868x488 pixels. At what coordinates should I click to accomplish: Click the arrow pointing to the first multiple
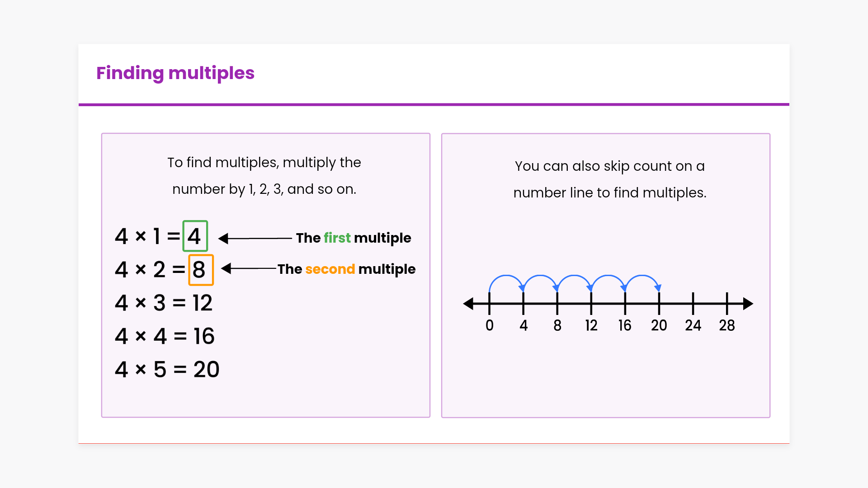pyautogui.click(x=255, y=238)
